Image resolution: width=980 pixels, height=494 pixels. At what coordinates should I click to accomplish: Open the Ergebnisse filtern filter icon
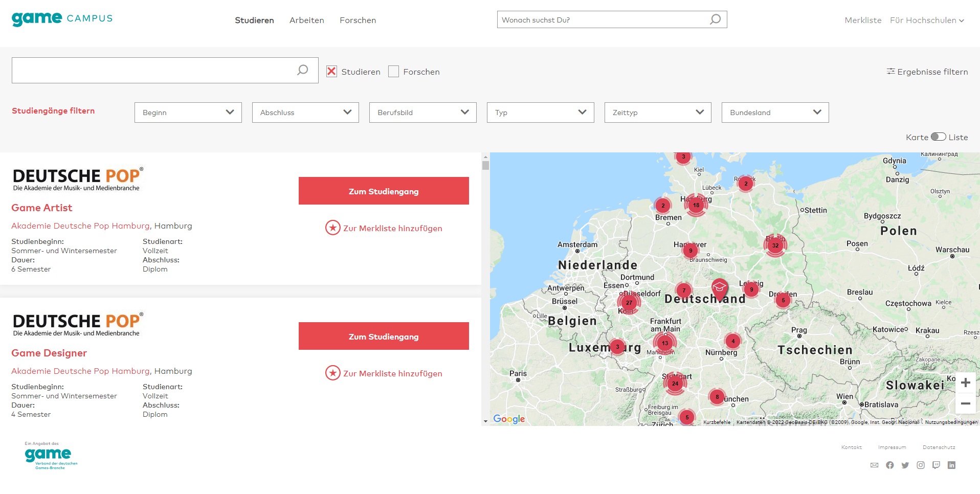pyautogui.click(x=890, y=71)
